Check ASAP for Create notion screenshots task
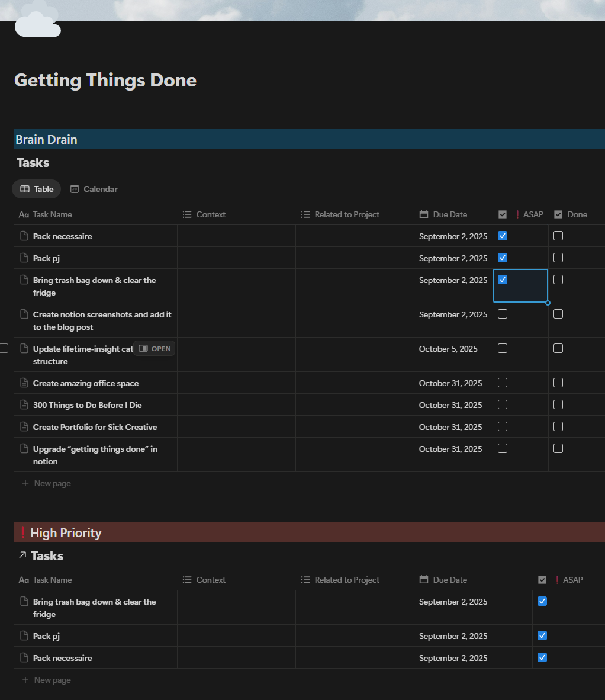Image resolution: width=605 pixels, height=700 pixels. click(x=503, y=314)
